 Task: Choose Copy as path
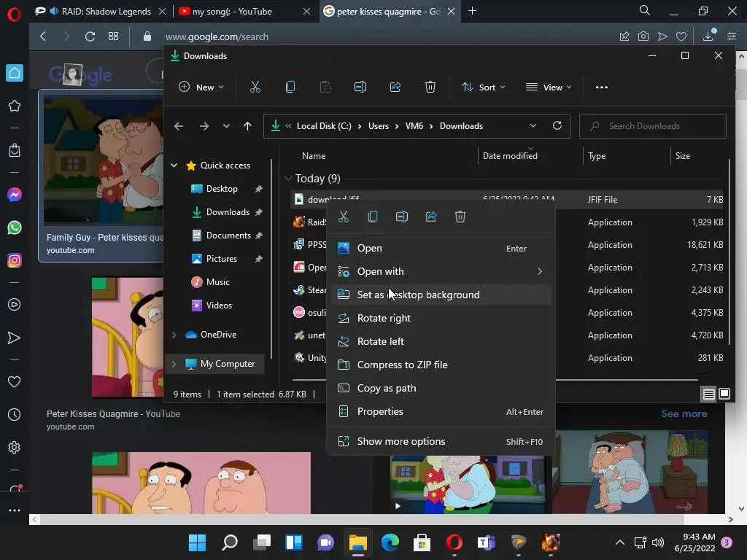point(441,388)
